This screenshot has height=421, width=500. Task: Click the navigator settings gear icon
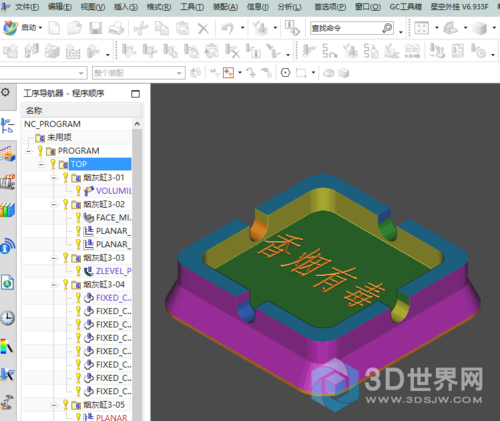click(5, 92)
